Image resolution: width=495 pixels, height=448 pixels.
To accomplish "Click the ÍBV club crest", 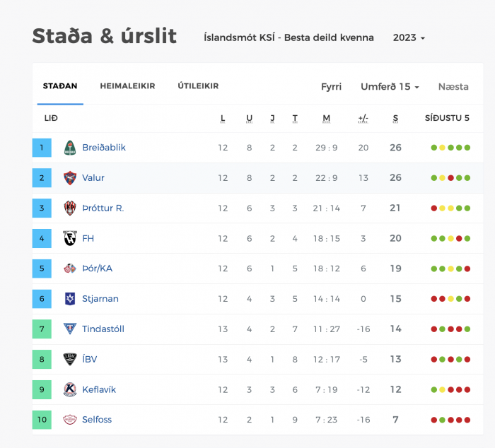I will (x=70, y=359).
